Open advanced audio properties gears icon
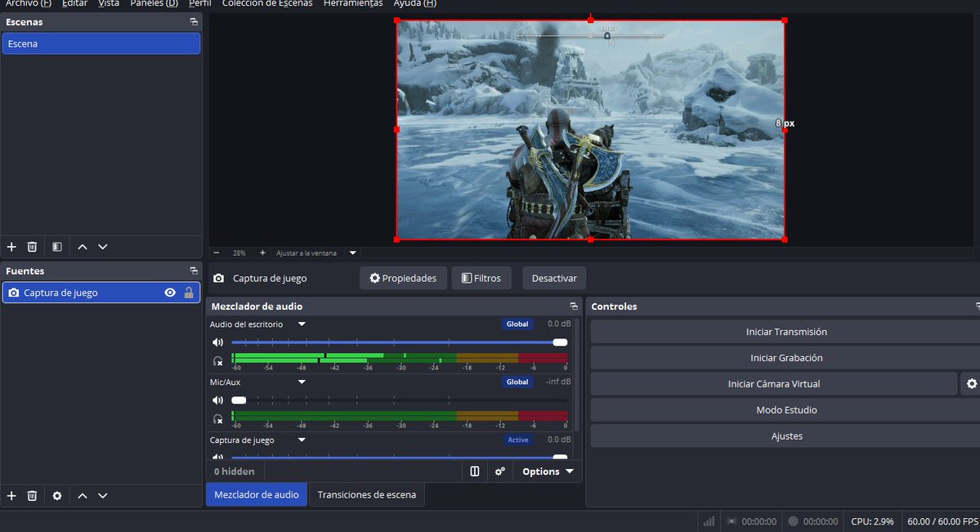This screenshot has width=980, height=532. 500,472
